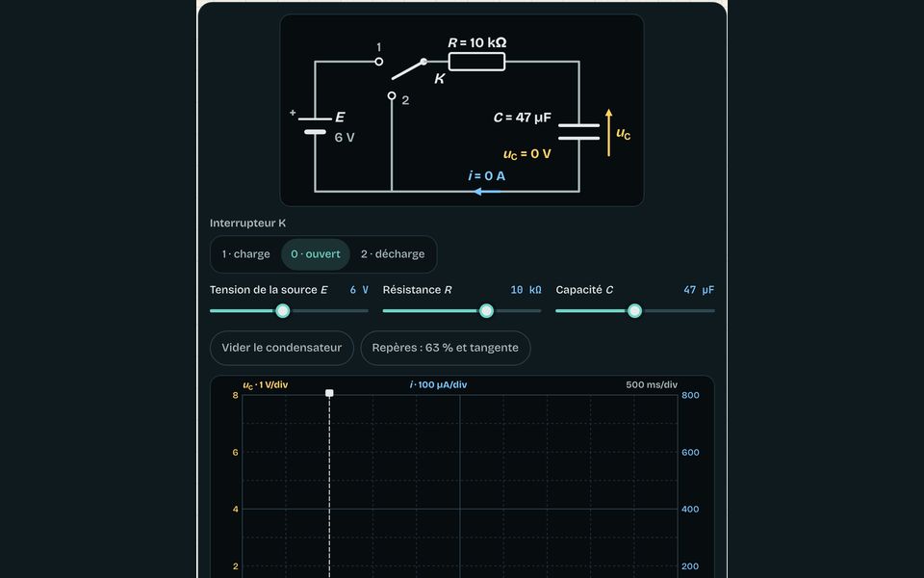The width and height of the screenshot is (924, 578).
Task: Click the 'i = 0 A' reading
Action: [x=487, y=175]
